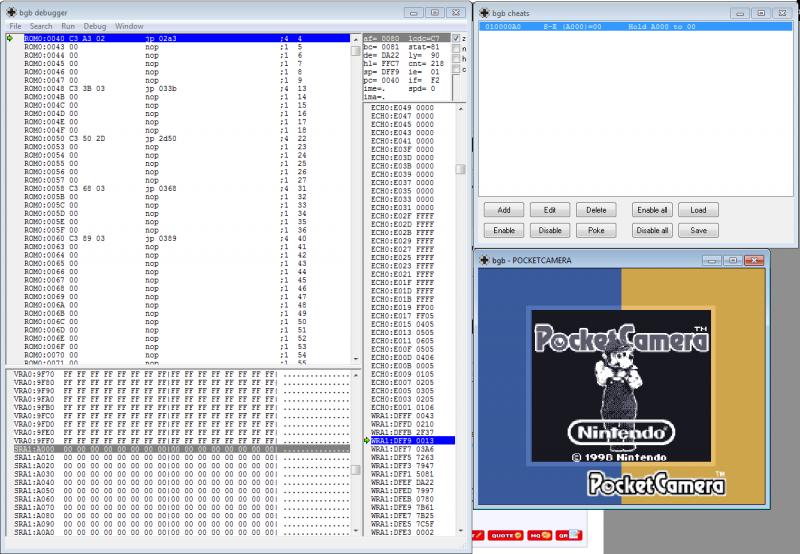Click the Disable cheat button

(x=549, y=231)
